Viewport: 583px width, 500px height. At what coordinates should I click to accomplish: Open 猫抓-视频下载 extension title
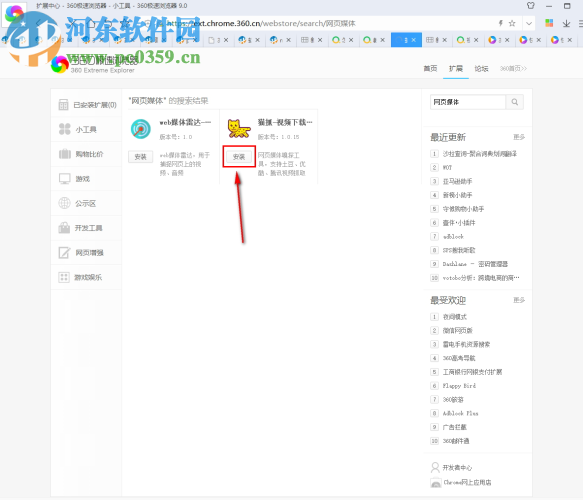click(x=285, y=122)
